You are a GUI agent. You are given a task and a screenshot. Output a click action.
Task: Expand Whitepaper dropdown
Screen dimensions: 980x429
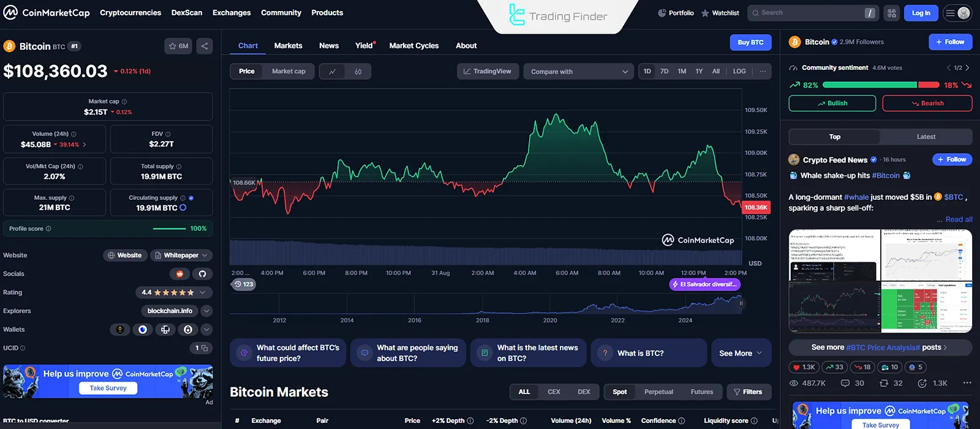[x=181, y=256]
